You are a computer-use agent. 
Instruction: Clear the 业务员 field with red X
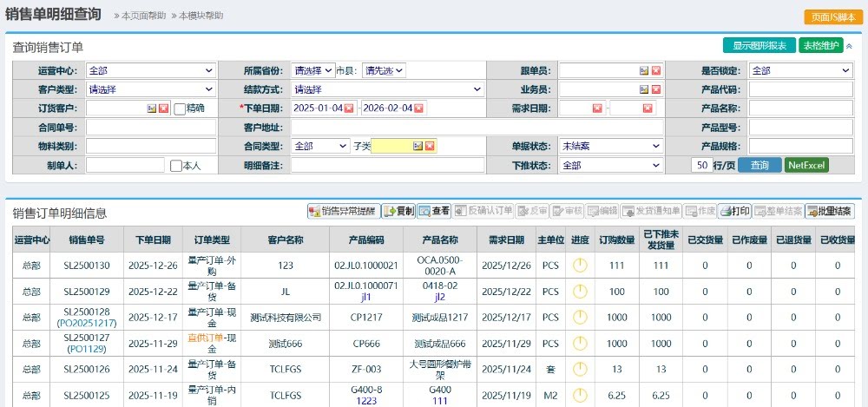pyautogui.click(x=656, y=89)
